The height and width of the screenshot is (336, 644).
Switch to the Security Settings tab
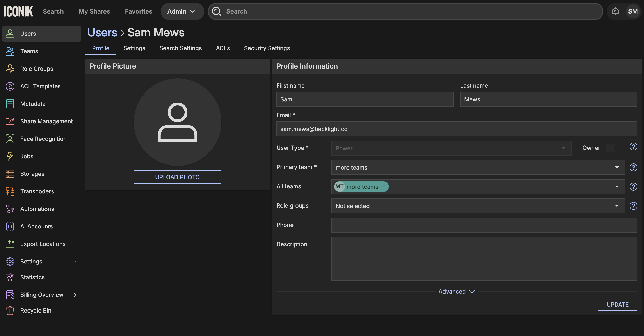pos(267,48)
